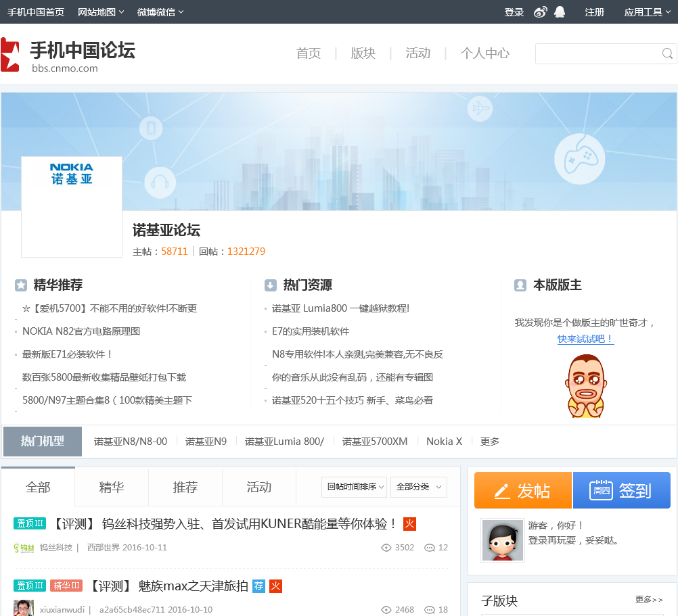Click the search magnifier icon

point(667,53)
